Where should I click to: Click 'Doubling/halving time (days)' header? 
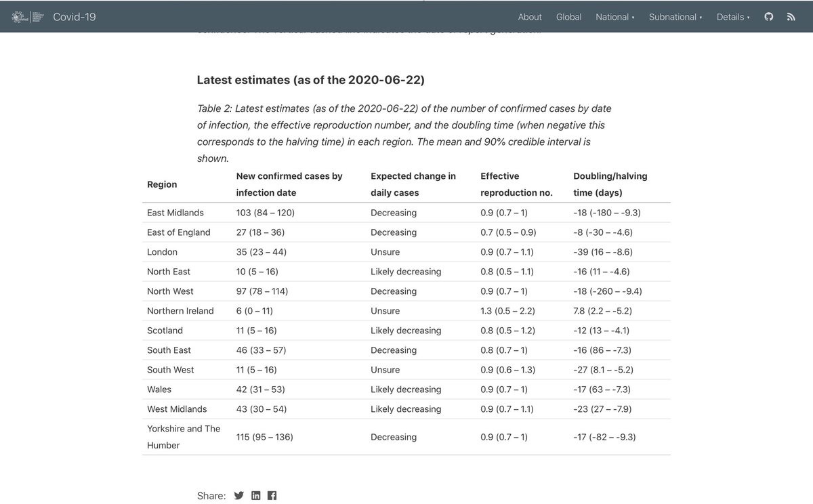610,184
